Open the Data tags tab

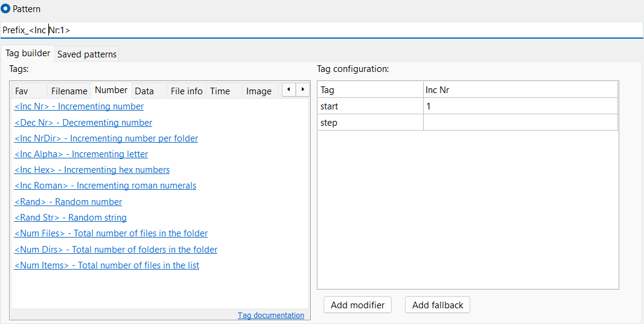click(x=149, y=91)
